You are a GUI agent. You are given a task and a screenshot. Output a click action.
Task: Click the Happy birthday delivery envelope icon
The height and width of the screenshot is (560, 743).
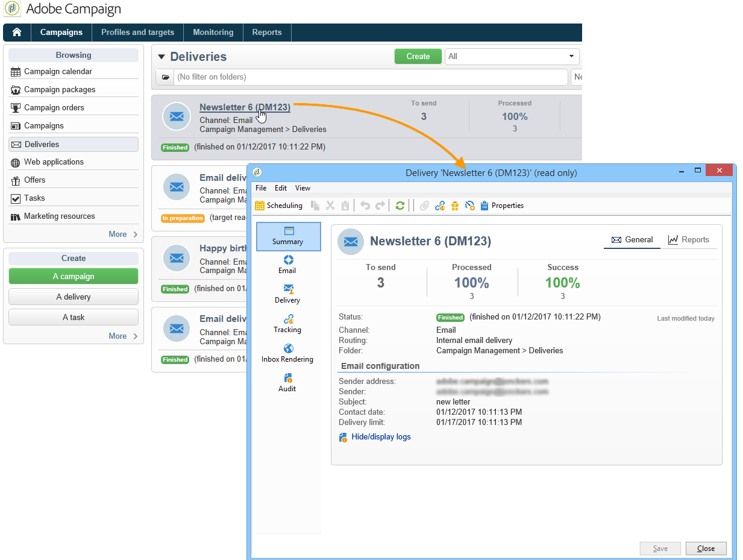pyautogui.click(x=177, y=258)
